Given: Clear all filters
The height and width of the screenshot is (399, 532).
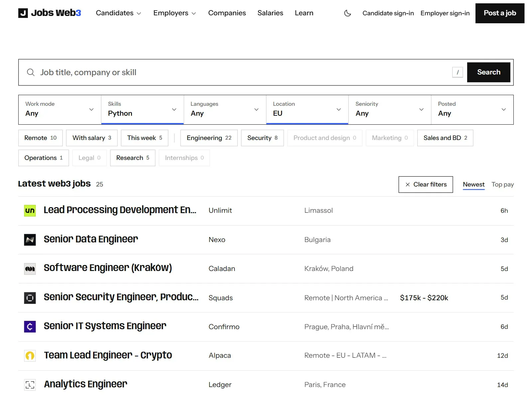Looking at the screenshot, I should point(426,185).
